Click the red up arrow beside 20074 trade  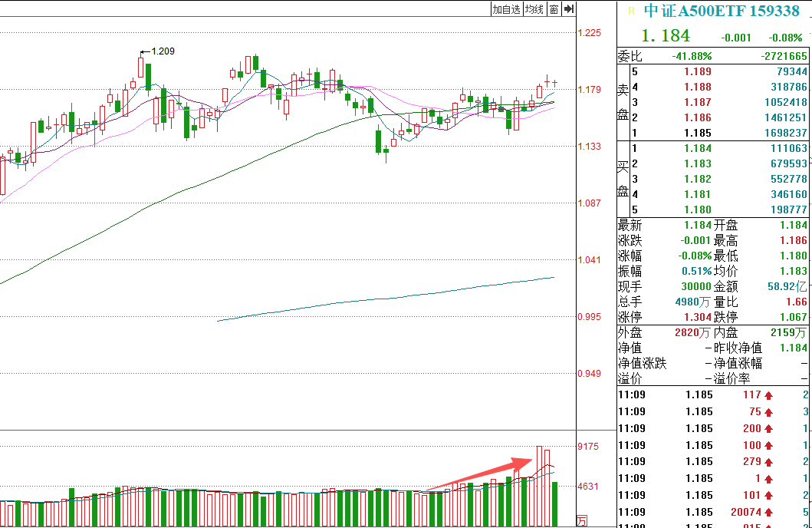pyautogui.click(x=768, y=512)
